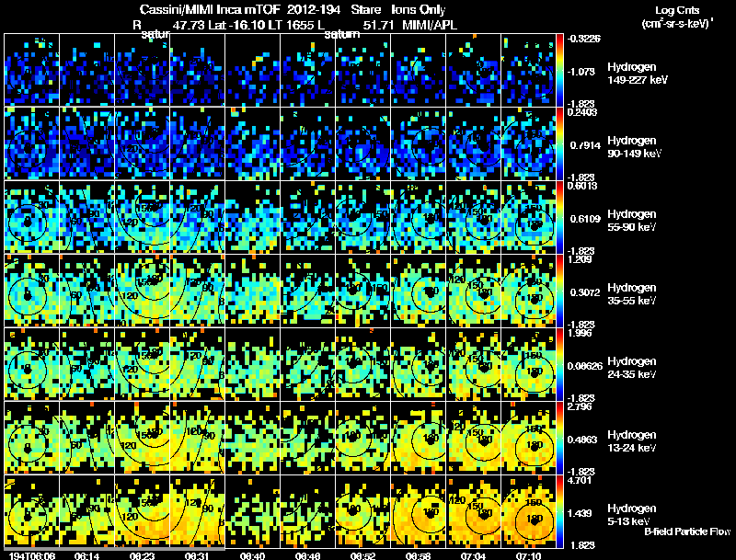The width and height of the screenshot is (736, 560).
Task: Click the 'MIMI/APL' label in the header
Action: pyautogui.click(x=430, y=25)
